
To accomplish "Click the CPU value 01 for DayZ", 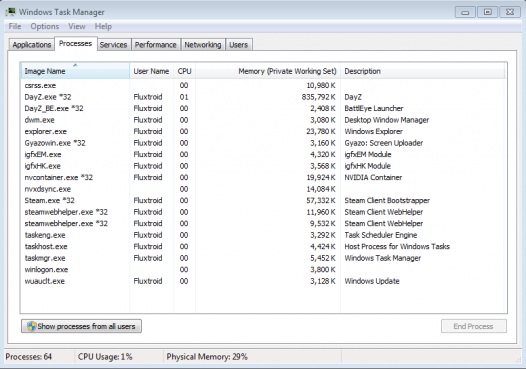I will (x=184, y=97).
